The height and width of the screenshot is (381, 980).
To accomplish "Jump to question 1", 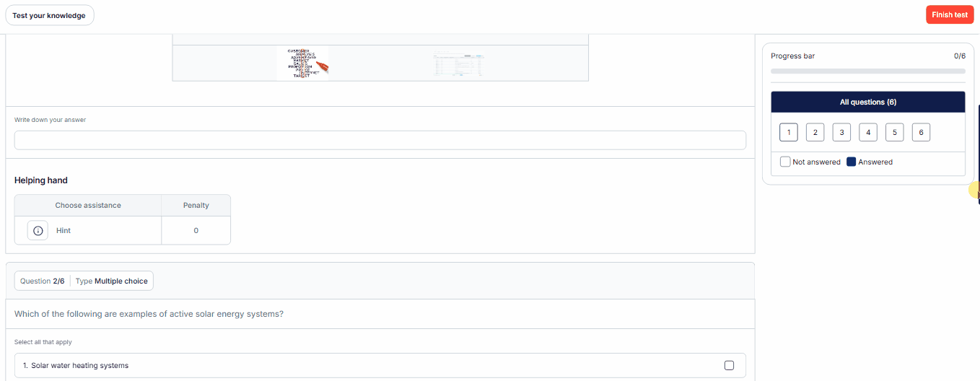I will [x=789, y=132].
